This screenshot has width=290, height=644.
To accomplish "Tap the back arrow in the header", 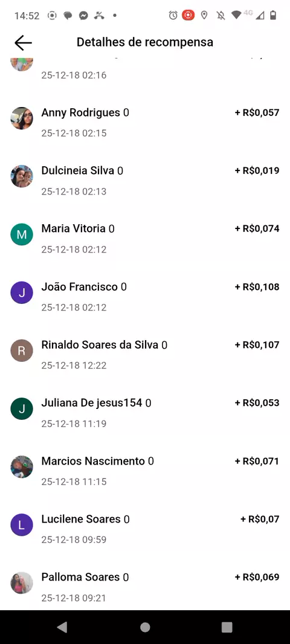I will point(23,42).
